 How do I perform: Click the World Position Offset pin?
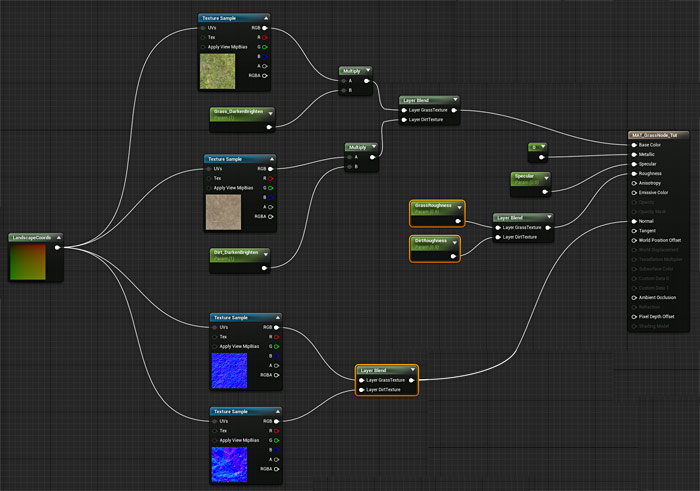pyautogui.click(x=634, y=240)
